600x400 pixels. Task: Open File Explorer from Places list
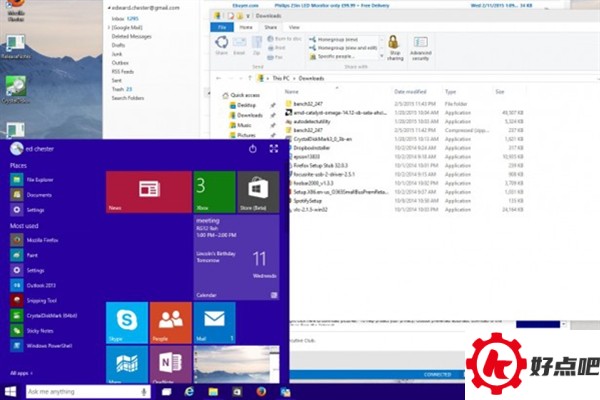pyautogui.click(x=32, y=180)
